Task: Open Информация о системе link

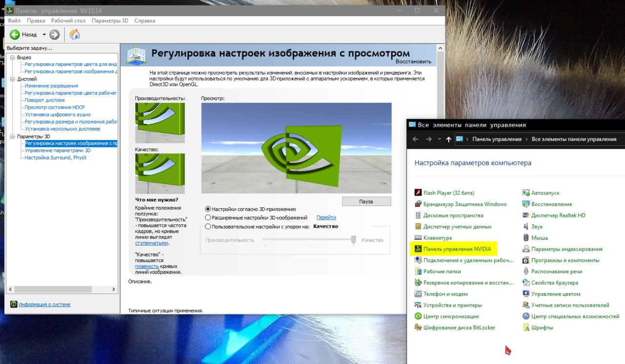Action: pyautogui.click(x=44, y=304)
